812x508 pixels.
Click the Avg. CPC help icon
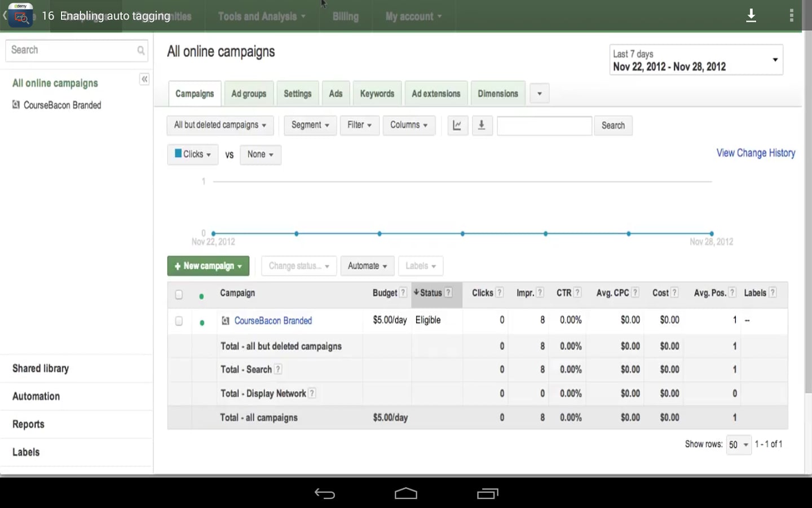point(635,292)
